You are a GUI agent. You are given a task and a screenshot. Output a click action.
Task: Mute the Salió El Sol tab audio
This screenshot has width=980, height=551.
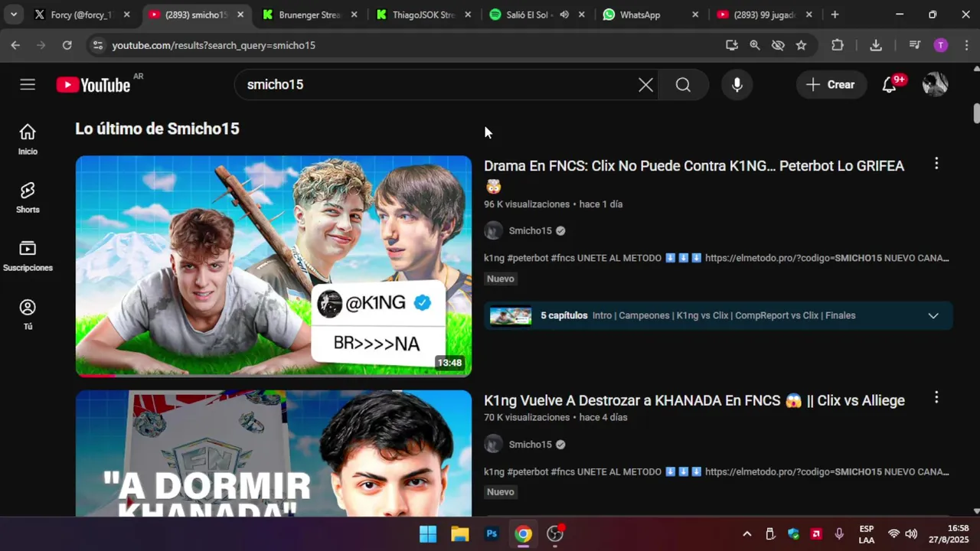pos(564,15)
